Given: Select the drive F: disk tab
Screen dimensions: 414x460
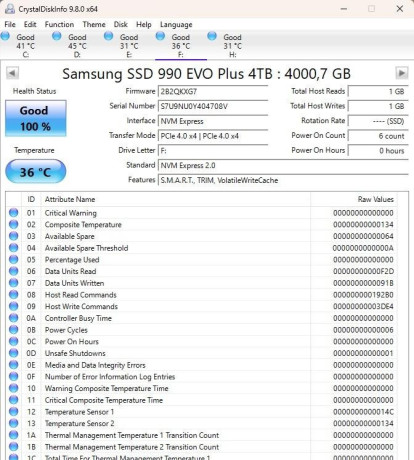Looking at the screenshot, I should pos(181,45).
